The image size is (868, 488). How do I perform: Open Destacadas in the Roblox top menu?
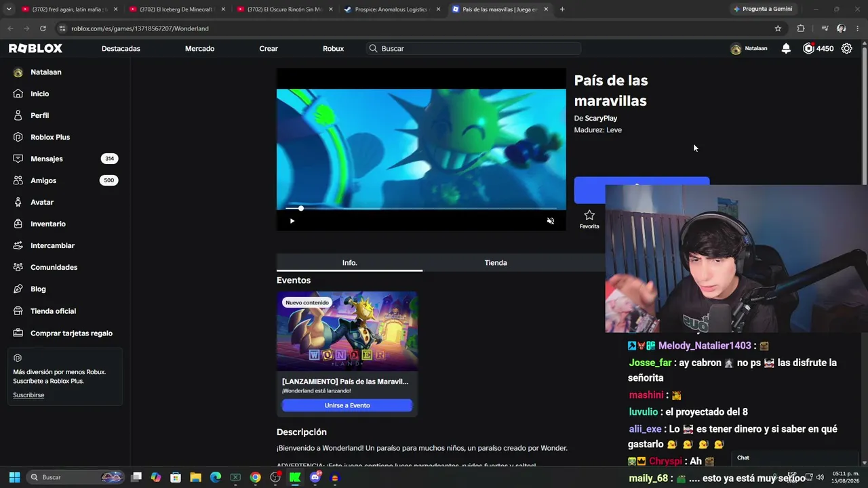(x=121, y=49)
